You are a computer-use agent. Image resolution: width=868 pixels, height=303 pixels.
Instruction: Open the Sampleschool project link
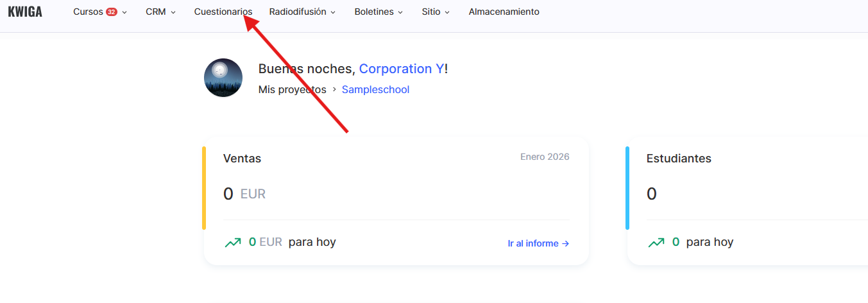375,90
